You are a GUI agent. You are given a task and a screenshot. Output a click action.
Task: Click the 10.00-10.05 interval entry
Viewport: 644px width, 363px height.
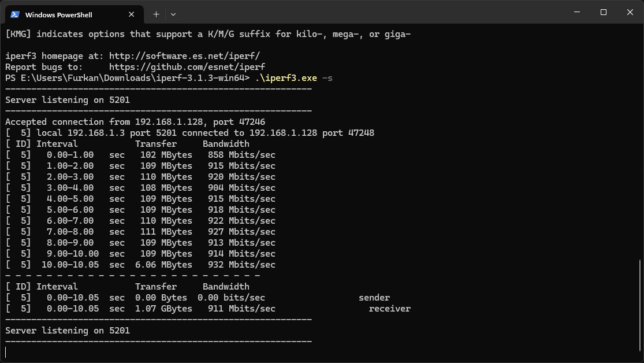pyautogui.click(x=70, y=265)
